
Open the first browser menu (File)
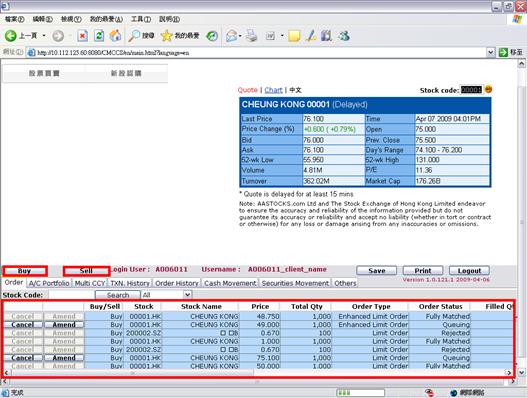click(x=15, y=19)
